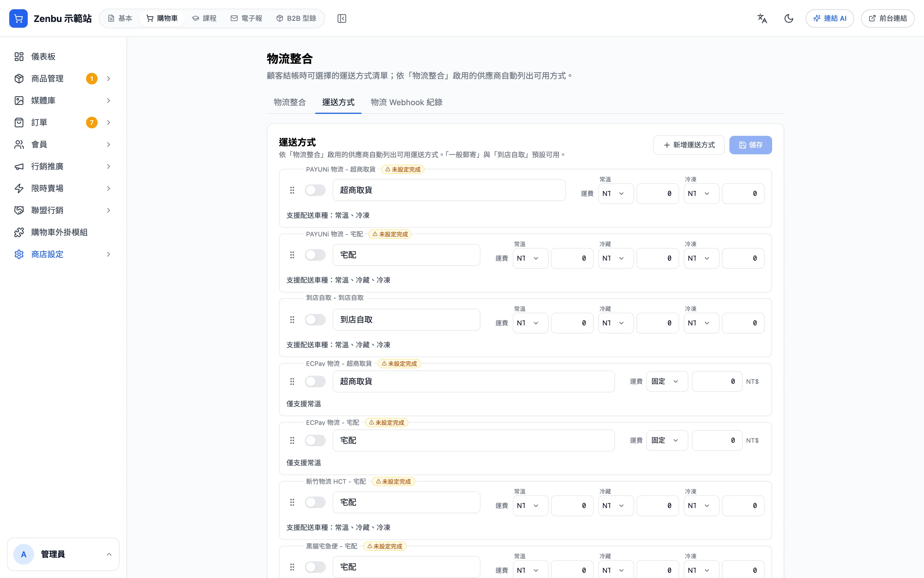Click the 儲存 save button

750,145
